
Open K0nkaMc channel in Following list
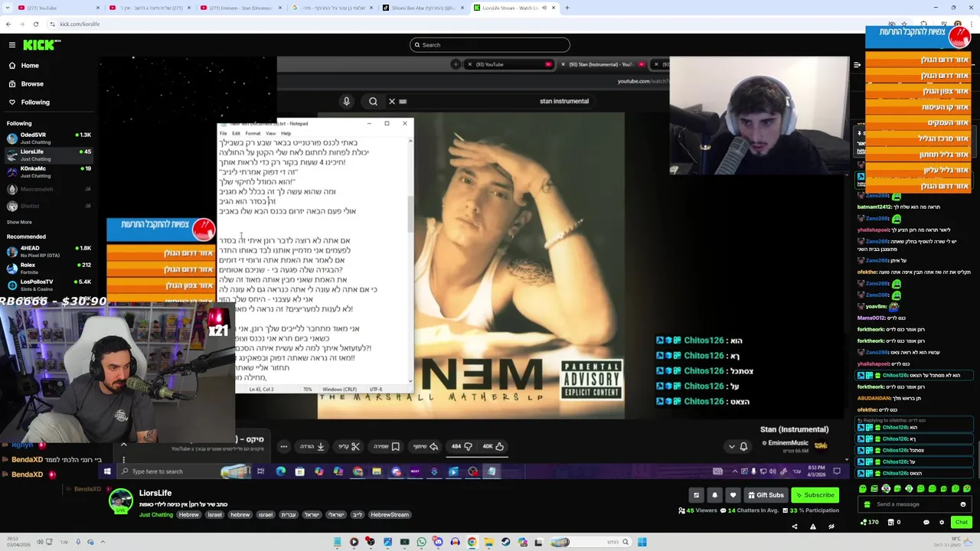click(48, 171)
